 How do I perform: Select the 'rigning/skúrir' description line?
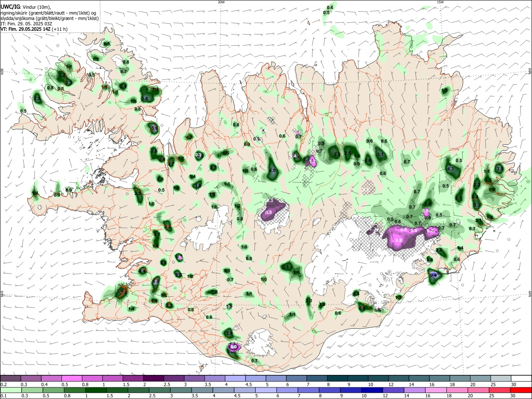pos(48,13)
